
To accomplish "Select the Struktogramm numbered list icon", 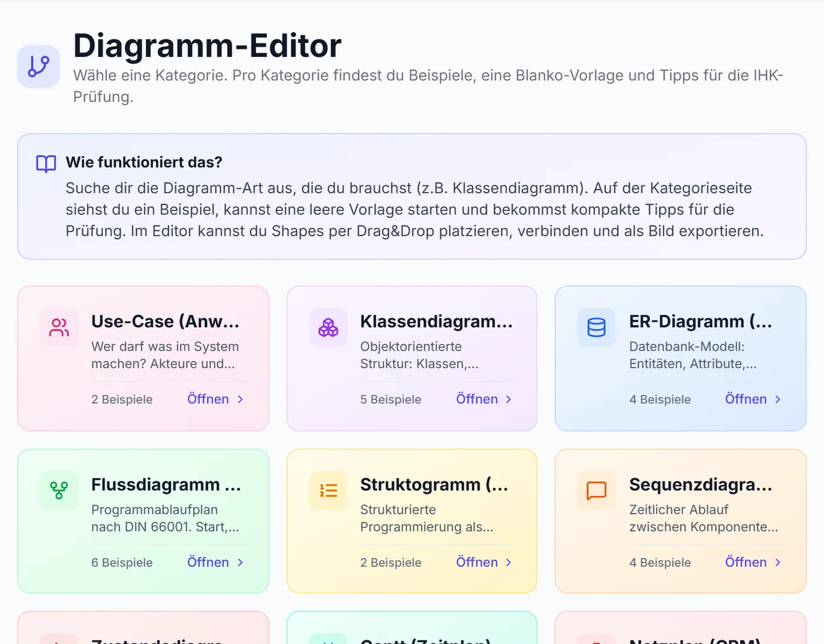I will click(x=328, y=490).
